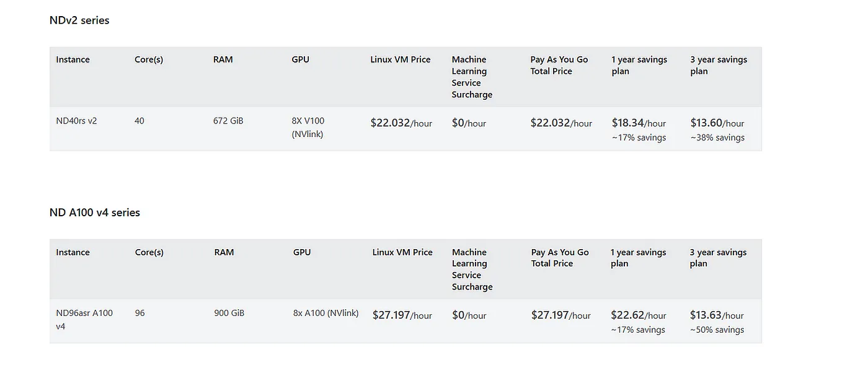Click the ~38% savings text

[x=717, y=138]
